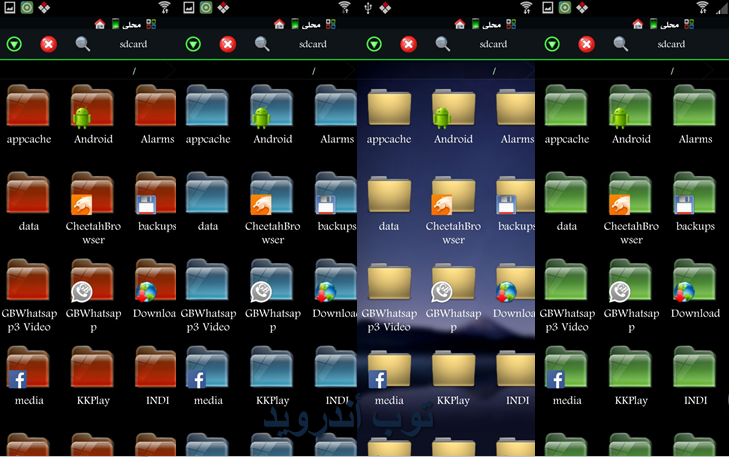Click the red X button in red-folder panel
Viewport: 729px width, 457px height.
[x=48, y=44]
